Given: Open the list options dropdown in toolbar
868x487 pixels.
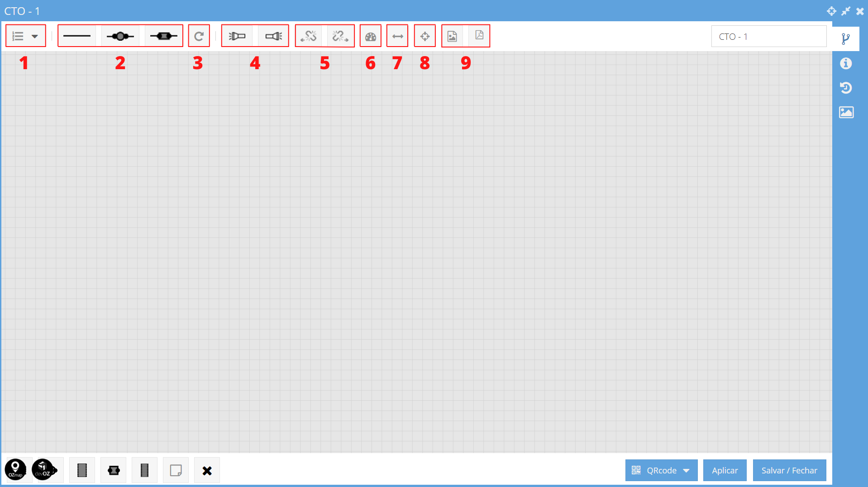Looking at the screenshot, I should [x=25, y=36].
